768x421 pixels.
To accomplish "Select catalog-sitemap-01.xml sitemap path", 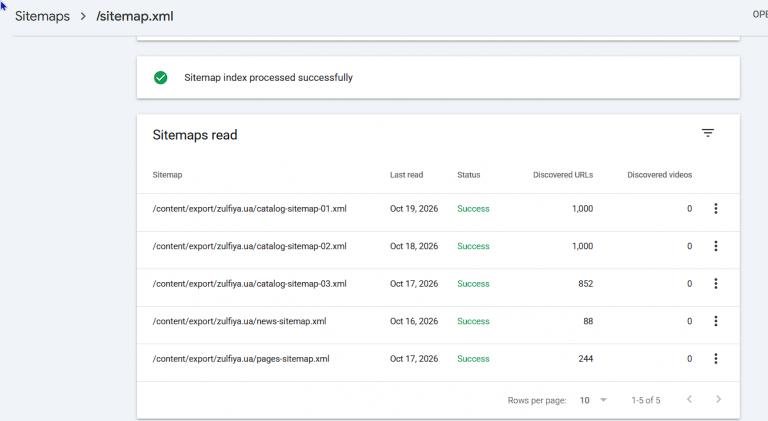I will pyautogui.click(x=249, y=209).
